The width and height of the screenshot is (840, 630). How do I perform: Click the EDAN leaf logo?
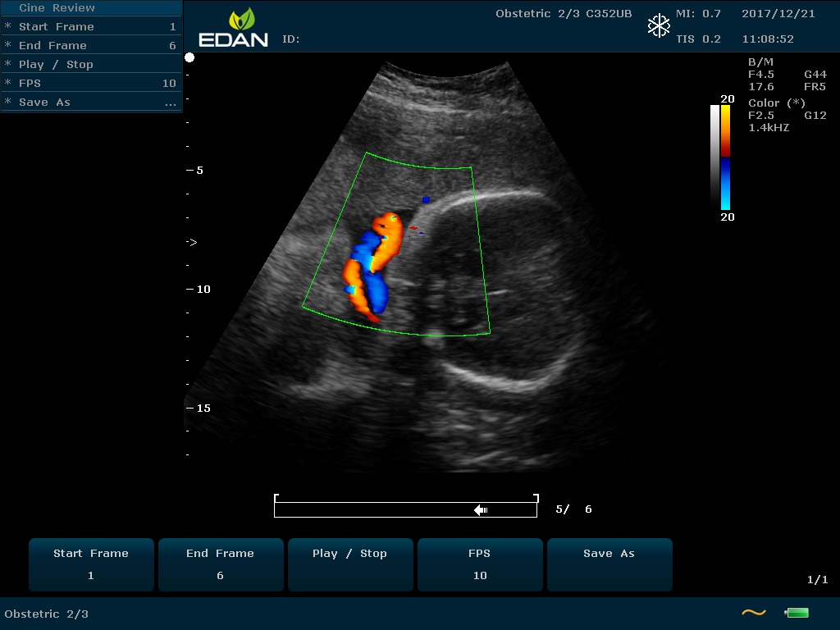[x=241, y=20]
